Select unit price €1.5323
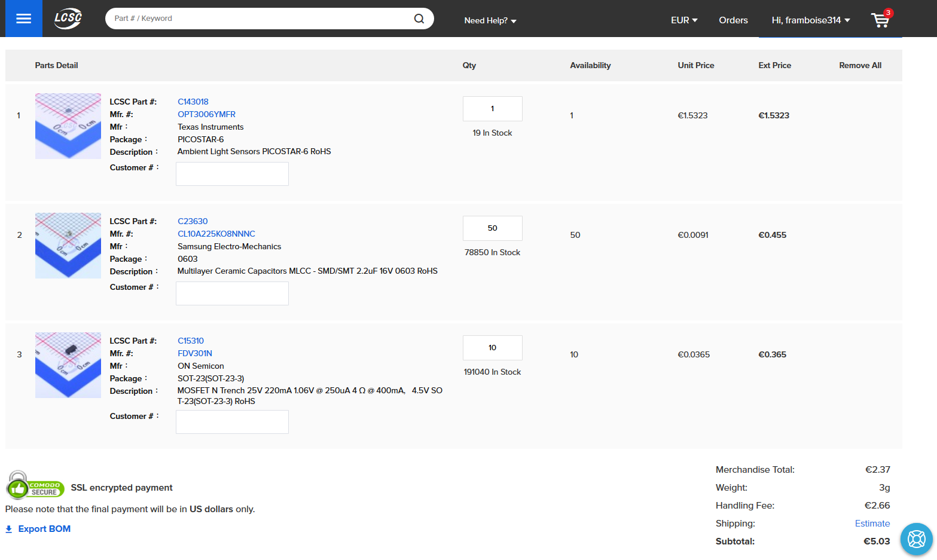Screen dimensions: 937x560 692,115
